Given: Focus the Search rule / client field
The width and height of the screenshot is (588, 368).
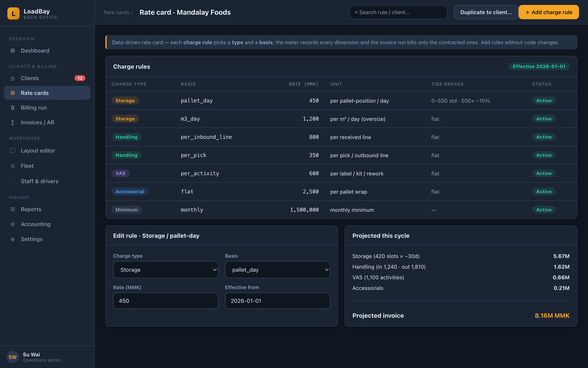Looking at the screenshot, I should [398, 12].
